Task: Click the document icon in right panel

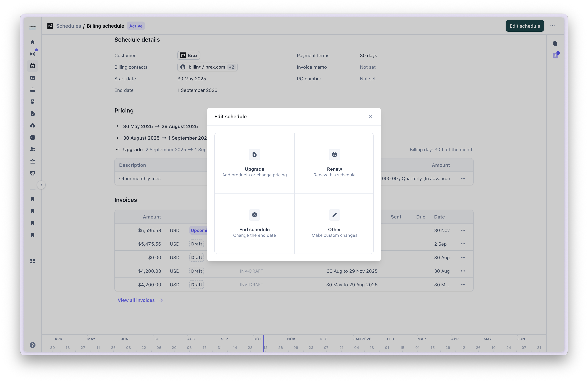Action: (555, 43)
